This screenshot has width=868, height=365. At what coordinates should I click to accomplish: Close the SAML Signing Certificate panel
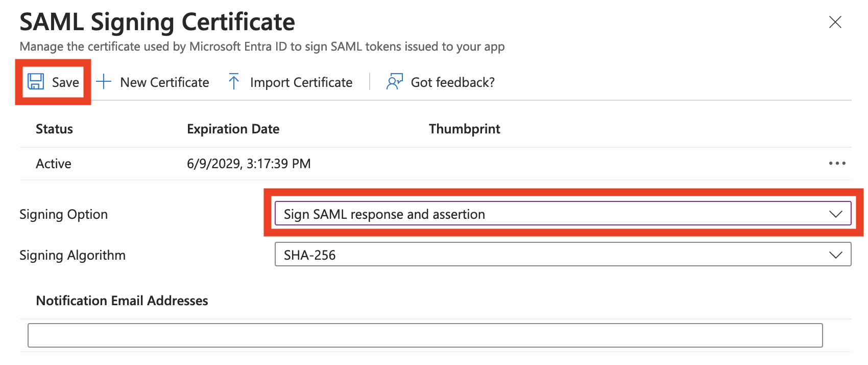pyautogui.click(x=835, y=22)
